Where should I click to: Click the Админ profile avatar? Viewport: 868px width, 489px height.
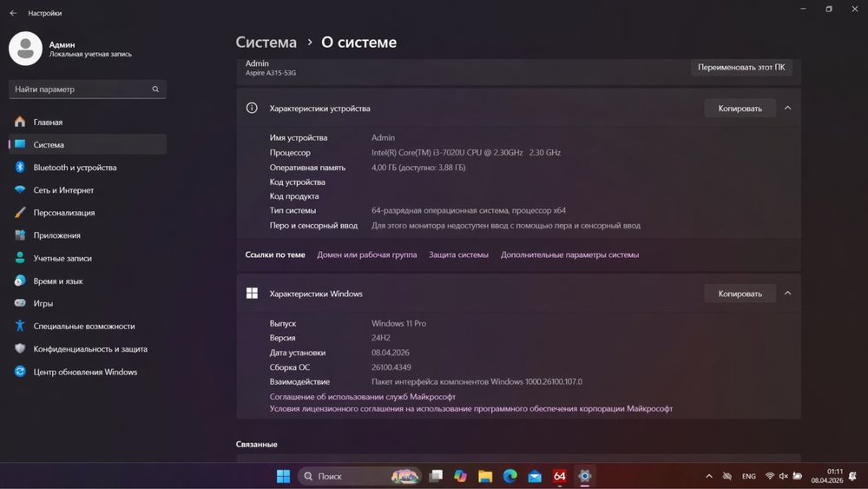point(25,49)
